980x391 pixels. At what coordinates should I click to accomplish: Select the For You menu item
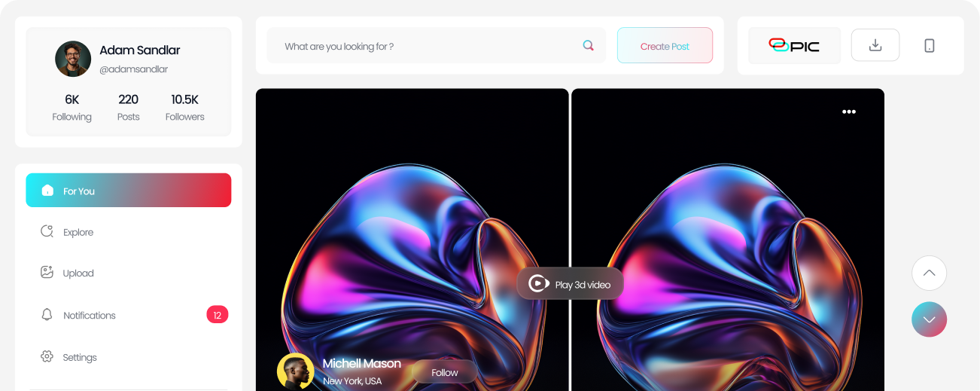click(128, 191)
